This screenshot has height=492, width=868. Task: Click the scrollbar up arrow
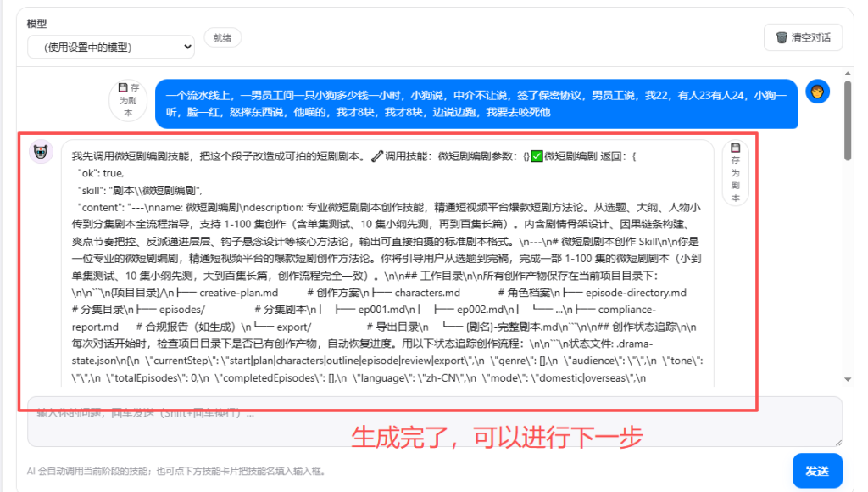848,74
